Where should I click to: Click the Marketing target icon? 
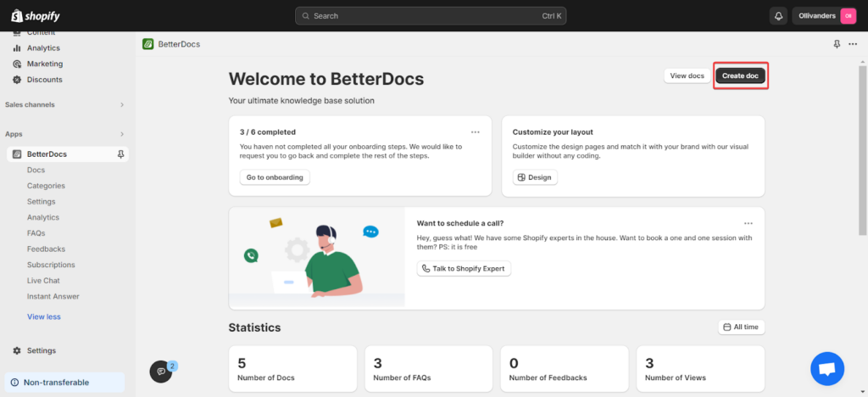coord(17,64)
